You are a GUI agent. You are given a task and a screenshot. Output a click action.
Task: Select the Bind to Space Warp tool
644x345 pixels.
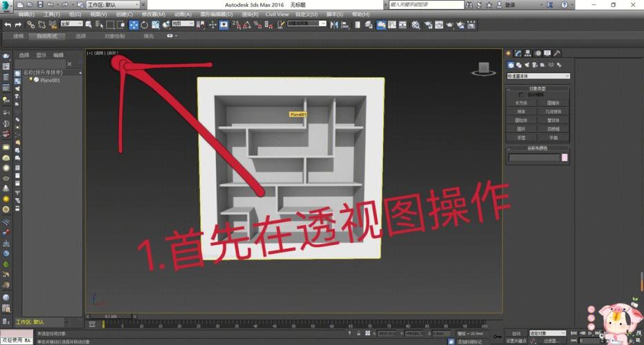click(x=52, y=25)
